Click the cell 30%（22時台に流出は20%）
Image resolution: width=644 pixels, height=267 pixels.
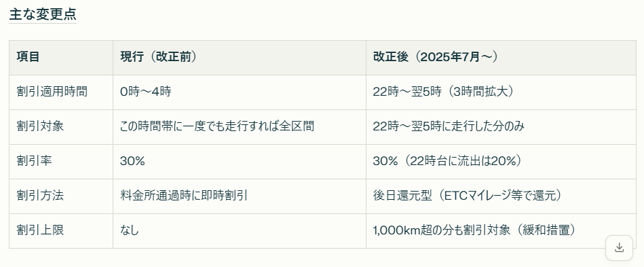click(448, 160)
